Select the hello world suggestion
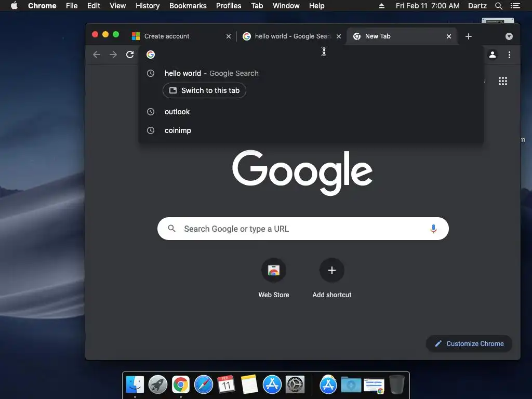The height and width of the screenshot is (399, 532). click(x=311, y=73)
